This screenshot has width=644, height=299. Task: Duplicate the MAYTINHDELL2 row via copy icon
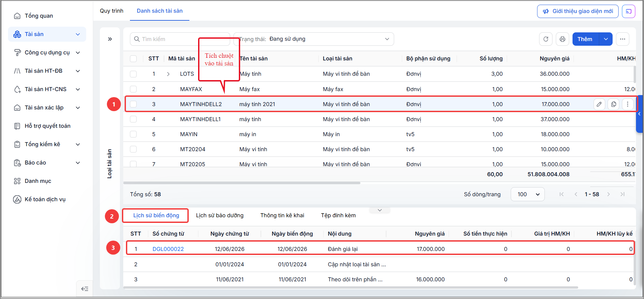tap(614, 104)
